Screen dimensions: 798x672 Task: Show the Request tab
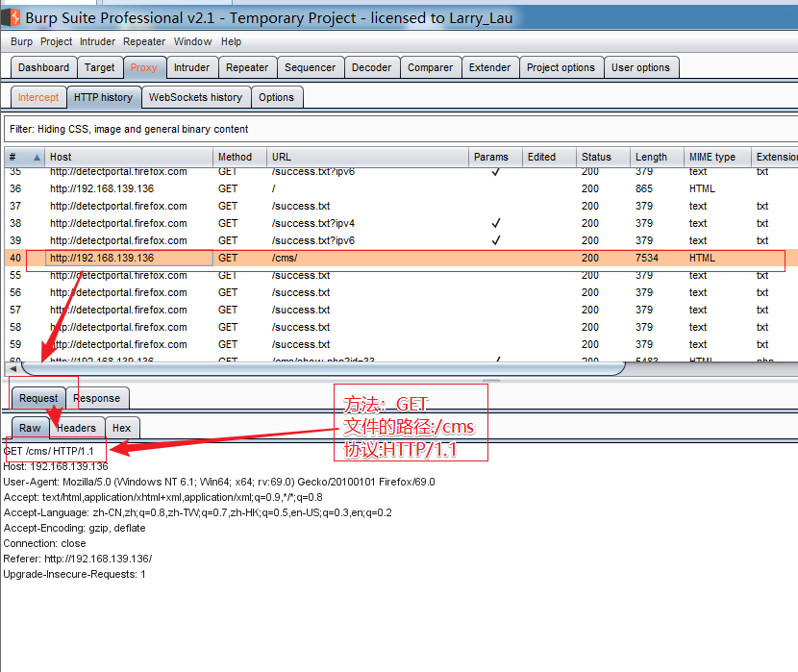[38, 398]
